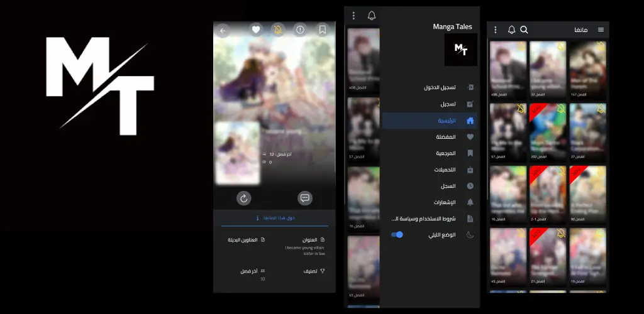Click the العناوين البديلة alternative titles label

(x=243, y=240)
